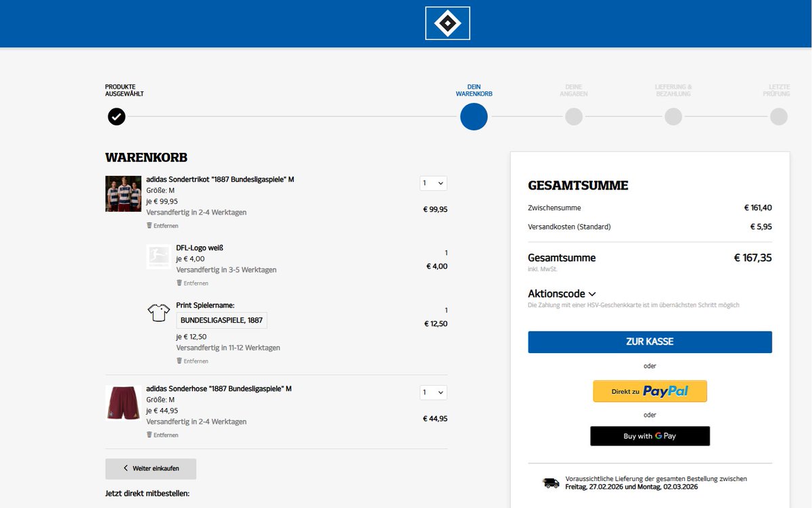The image size is (812, 508).
Task: Click the checkmark step 'Produkte ausgewählt'
Action: tap(116, 116)
